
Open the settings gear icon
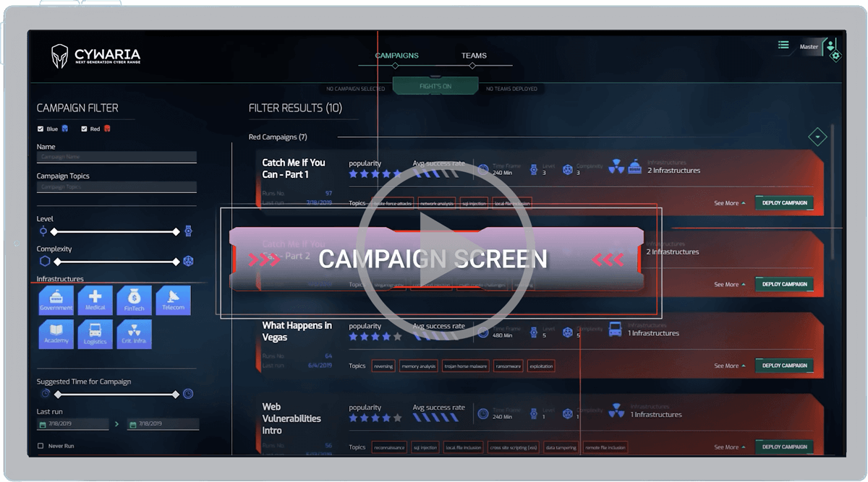point(836,56)
